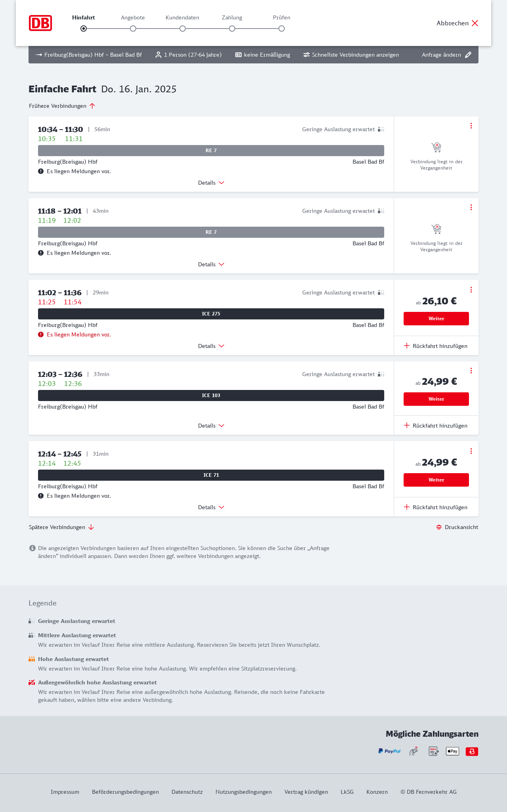507x812 pixels.
Task: Expand Details for the ICE 275 connection
Action: (x=211, y=346)
